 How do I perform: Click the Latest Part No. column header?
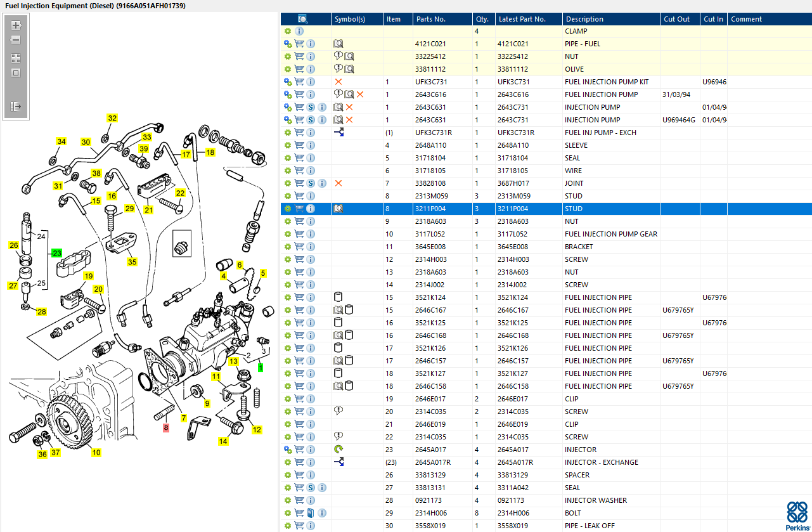point(529,19)
